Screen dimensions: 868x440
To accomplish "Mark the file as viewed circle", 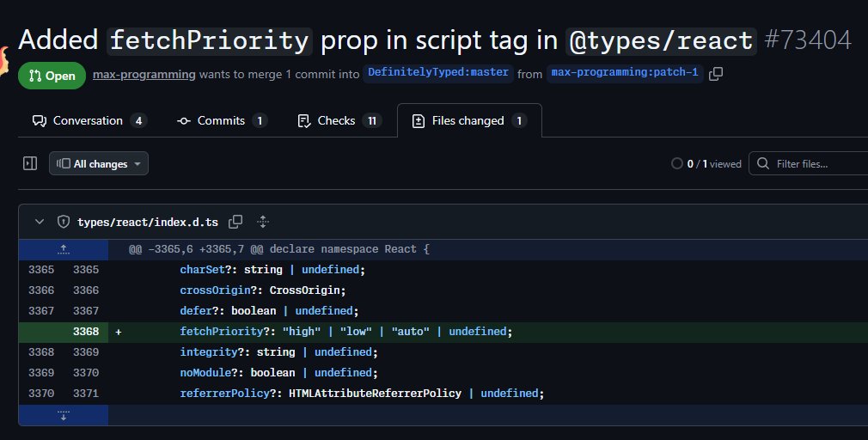I will [x=676, y=163].
